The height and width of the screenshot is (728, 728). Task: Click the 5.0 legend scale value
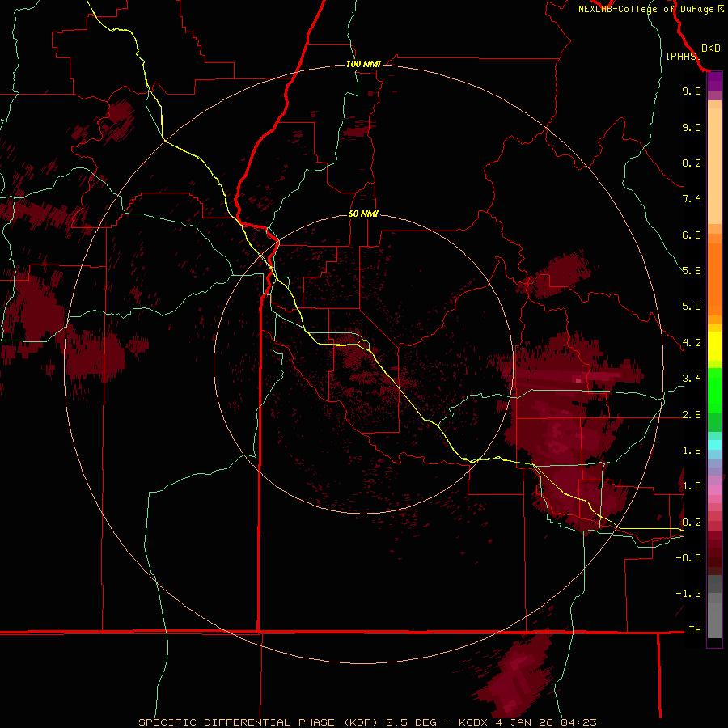pyautogui.click(x=692, y=307)
